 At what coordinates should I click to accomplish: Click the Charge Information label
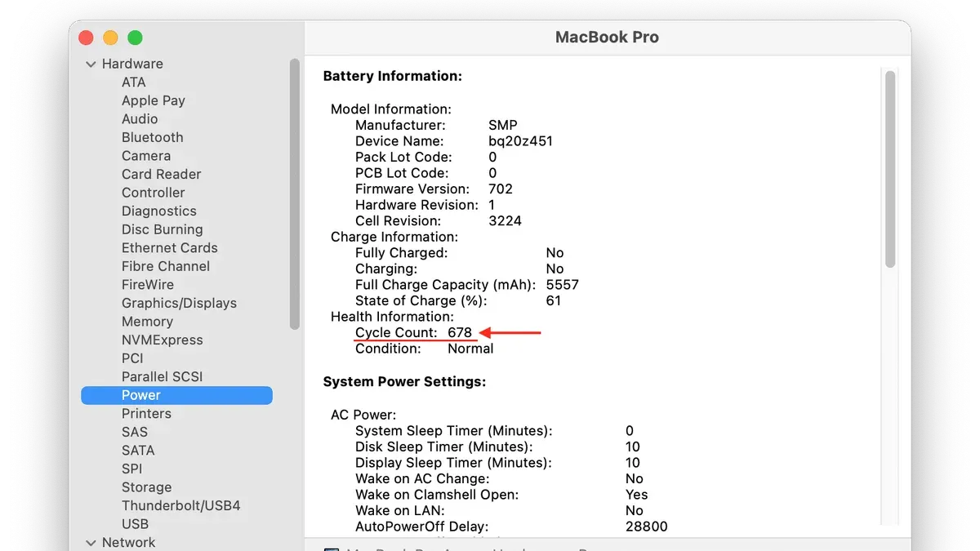coord(394,237)
